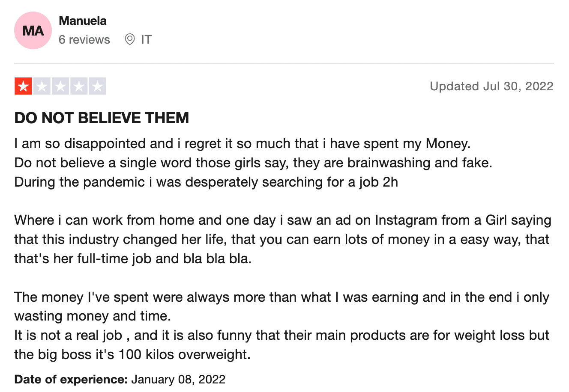
Task: Click the January 08, 2022 date text
Action: coord(178,380)
